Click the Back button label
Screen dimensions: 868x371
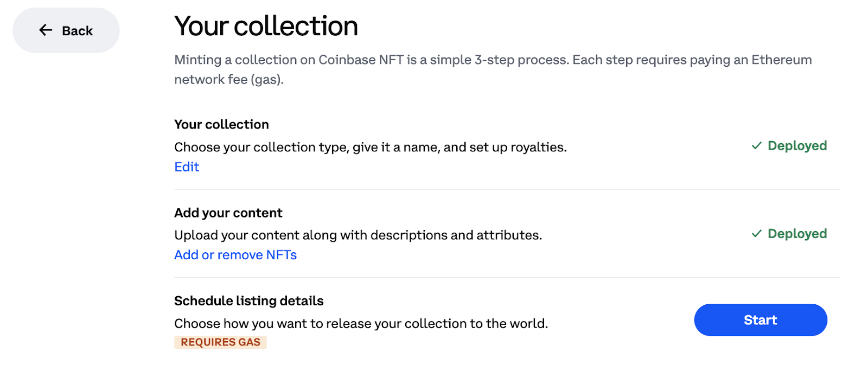tap(78, 31)
